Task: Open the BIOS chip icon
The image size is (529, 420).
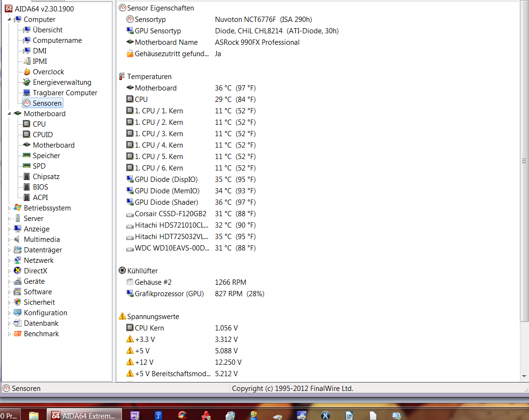Action: click(27, 187)
